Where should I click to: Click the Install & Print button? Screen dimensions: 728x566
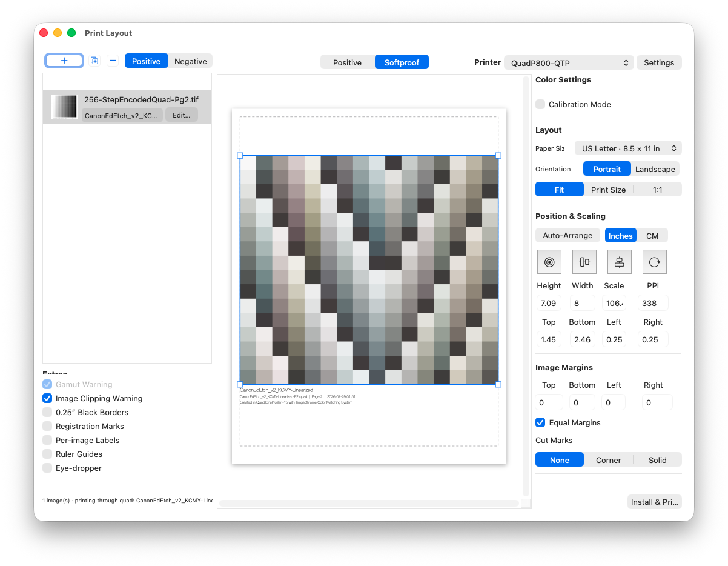pos(655,502)
